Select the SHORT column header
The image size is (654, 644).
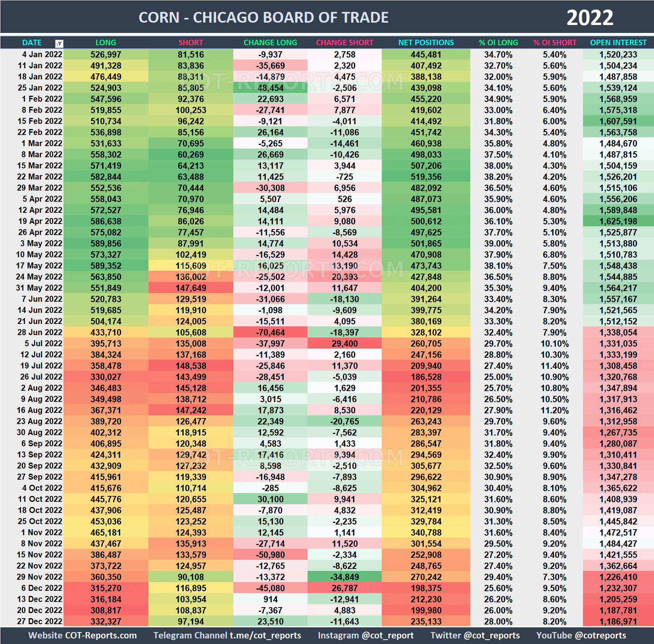[x=190, y=42]
